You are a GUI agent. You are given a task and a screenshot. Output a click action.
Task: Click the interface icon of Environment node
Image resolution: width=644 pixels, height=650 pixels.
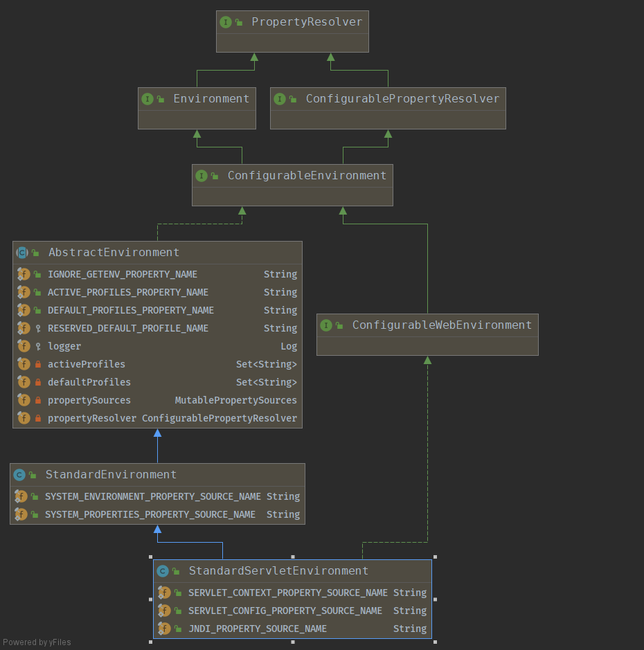(147, 99)
